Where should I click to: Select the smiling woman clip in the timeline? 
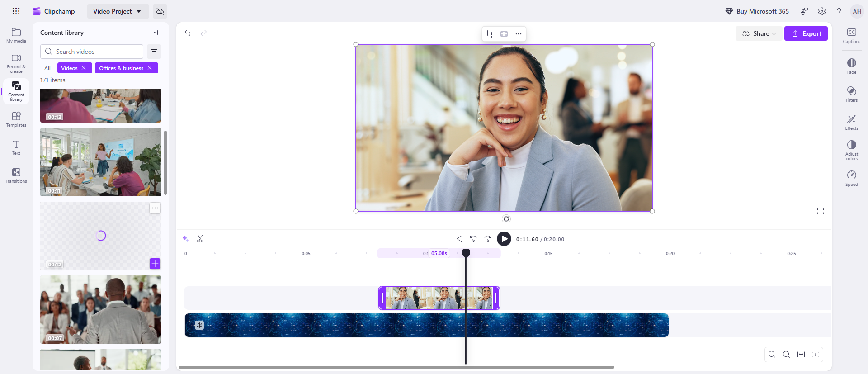click(x=439, y=298)
